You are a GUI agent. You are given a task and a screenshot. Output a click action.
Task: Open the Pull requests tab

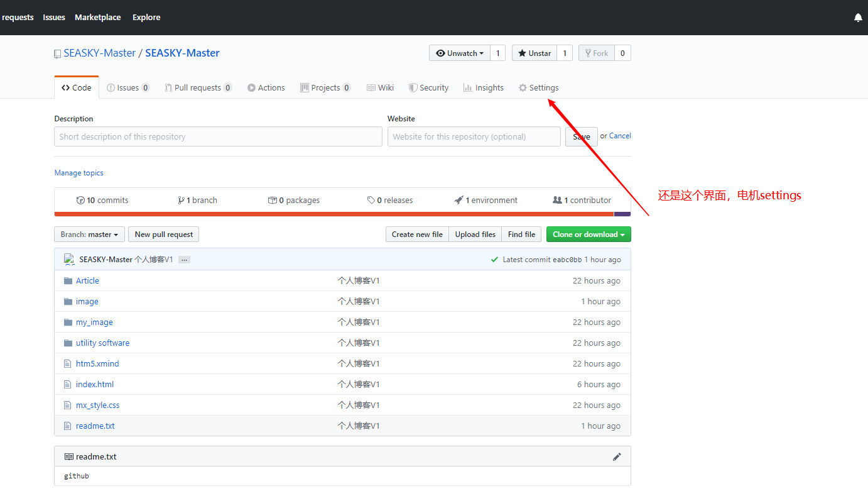pos(198,88)
